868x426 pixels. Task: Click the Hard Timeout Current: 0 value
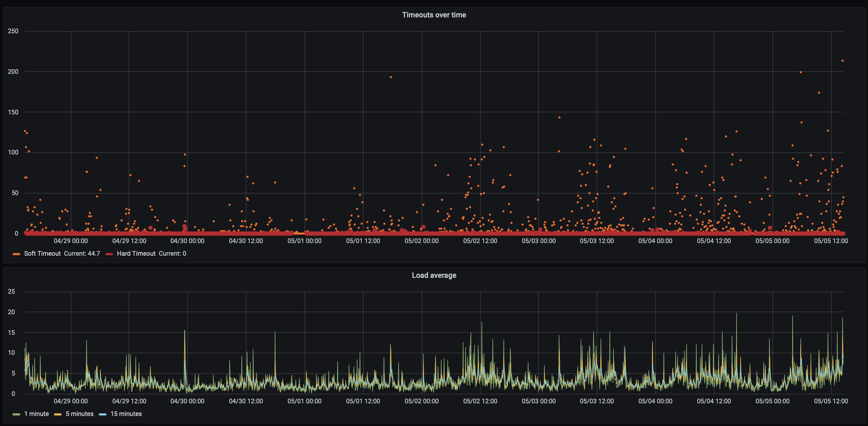172,254
